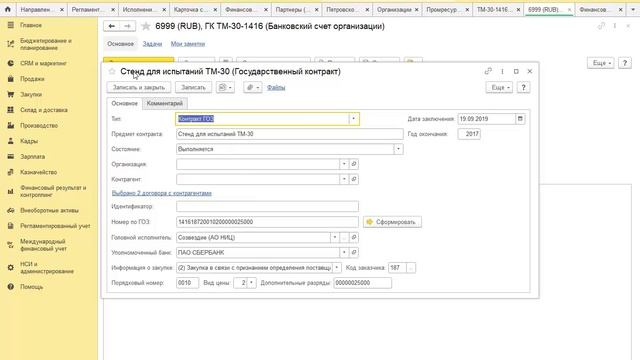Open choice button for Код заказчика
640x360 pixels.
click(411, 268)
